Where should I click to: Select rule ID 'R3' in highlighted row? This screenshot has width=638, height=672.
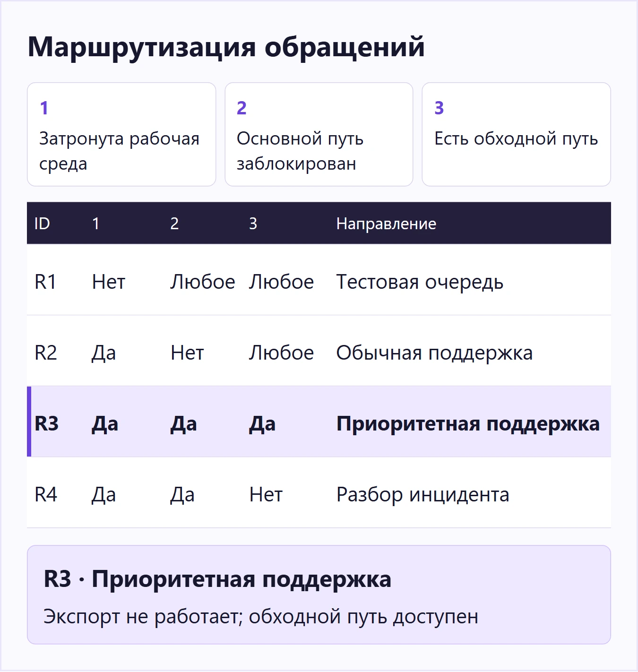click(x=46, y=424)
